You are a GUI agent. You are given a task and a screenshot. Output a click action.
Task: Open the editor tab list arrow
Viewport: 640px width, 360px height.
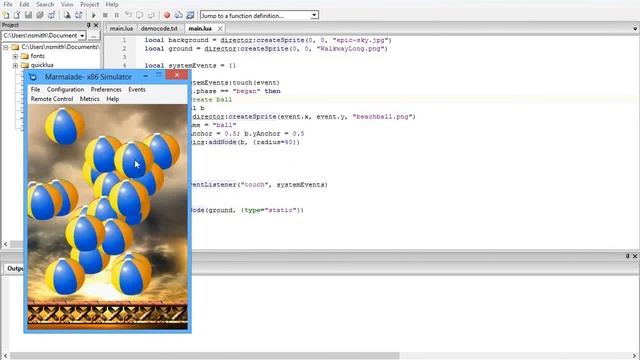pos(635,29)
